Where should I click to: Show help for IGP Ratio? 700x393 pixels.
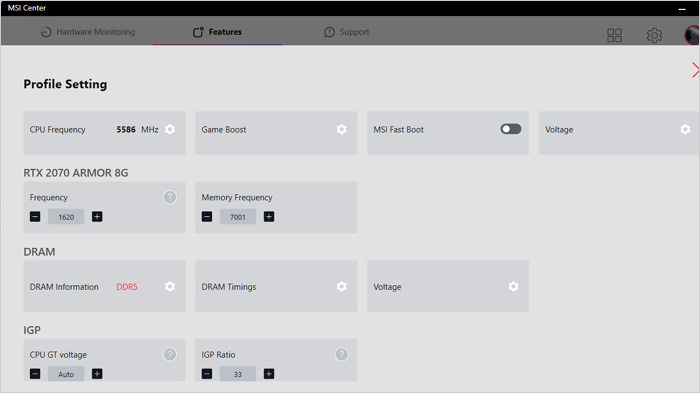[x=342, y=354]
